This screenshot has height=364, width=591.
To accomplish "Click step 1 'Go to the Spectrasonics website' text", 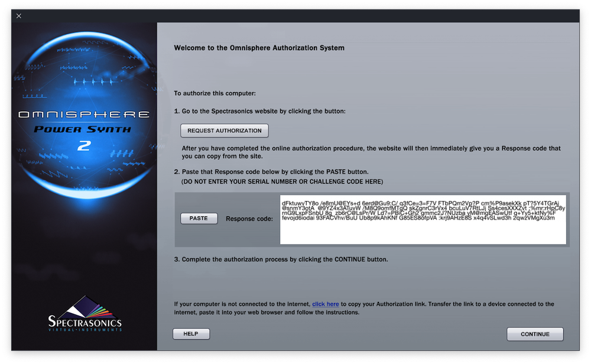I will pyautogui.click(x=259, y=111).
